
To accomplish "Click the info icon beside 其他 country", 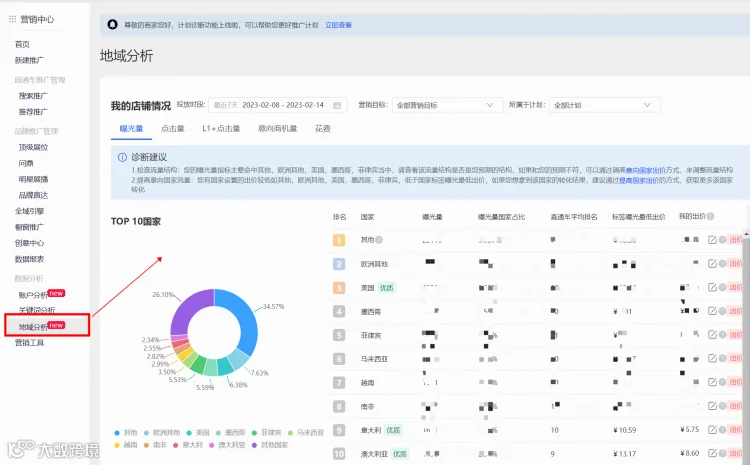I will click(x=379, y=240).
